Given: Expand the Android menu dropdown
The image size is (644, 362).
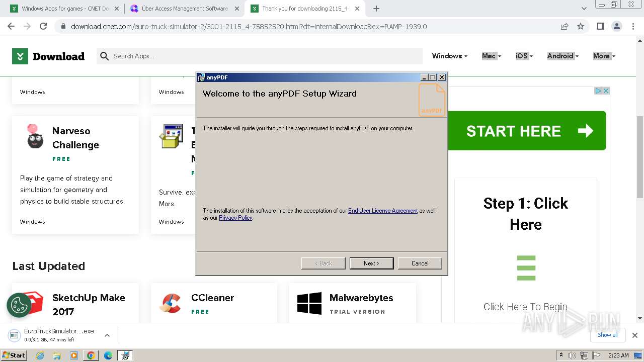Looking at the screenshot, I should (x=563, y=56).
